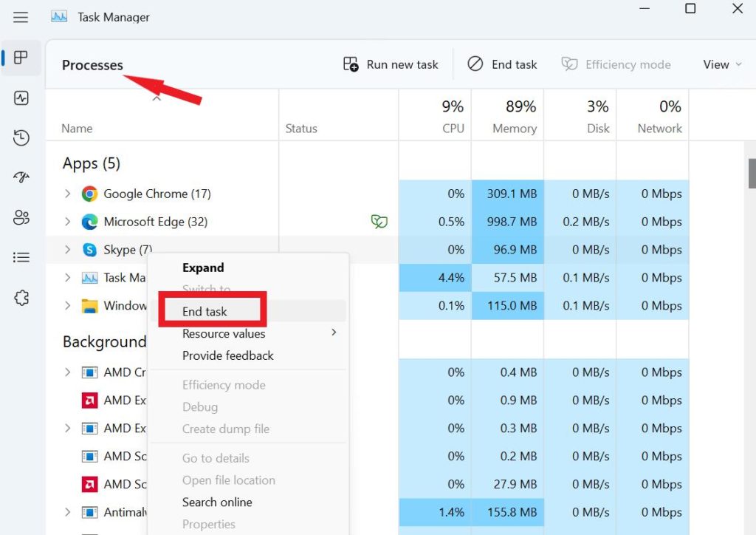This screenshot has width=756, height=535.
Task: Open the Details page in sidebar
Action: 21,257
